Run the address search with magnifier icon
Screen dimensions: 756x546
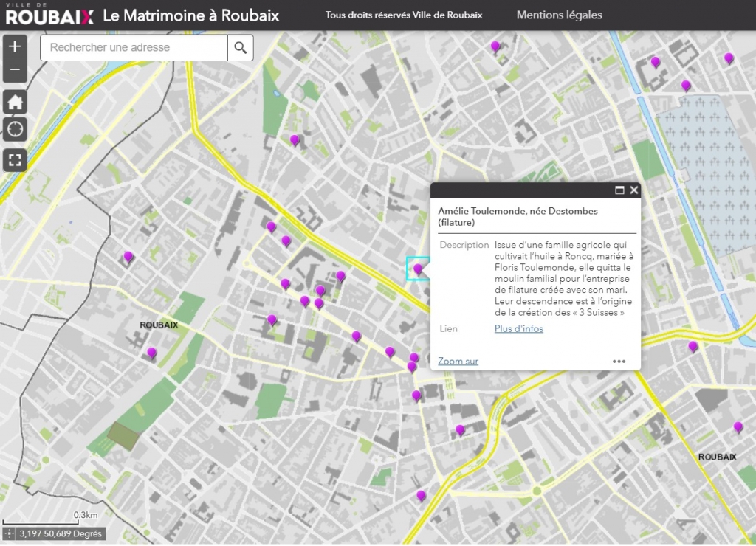(241, 48)
